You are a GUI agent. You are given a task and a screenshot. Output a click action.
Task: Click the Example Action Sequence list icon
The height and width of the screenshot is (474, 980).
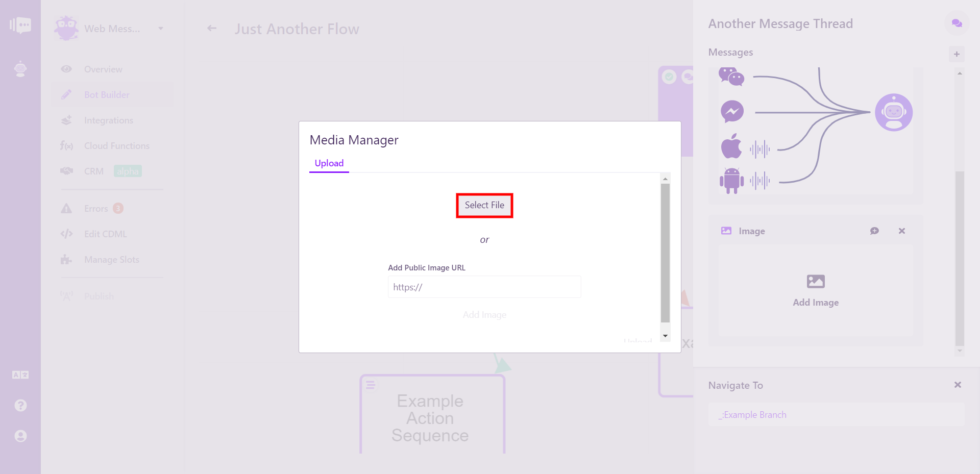tap(371, 385)
